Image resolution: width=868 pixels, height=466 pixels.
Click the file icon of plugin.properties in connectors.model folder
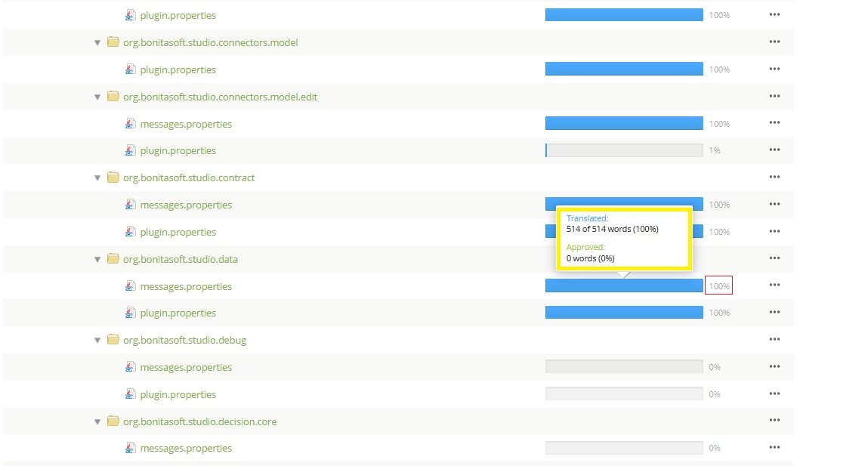click(130, 69)
